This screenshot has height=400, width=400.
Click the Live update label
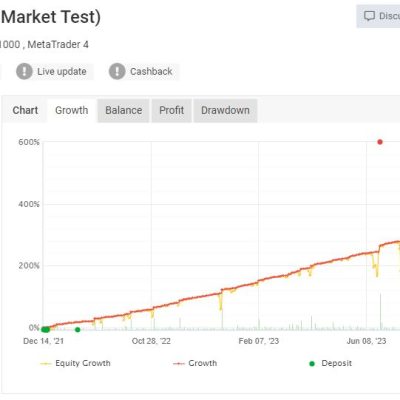[x=62, y=71]
